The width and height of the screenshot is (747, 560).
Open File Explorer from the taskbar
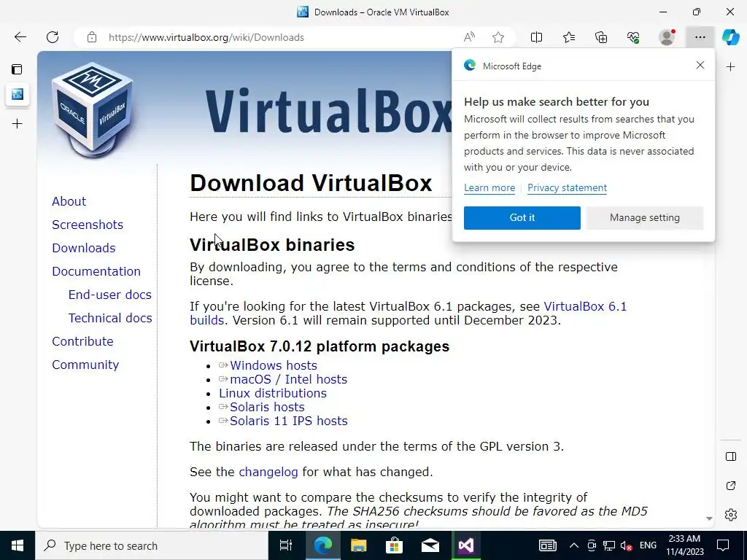358,545
